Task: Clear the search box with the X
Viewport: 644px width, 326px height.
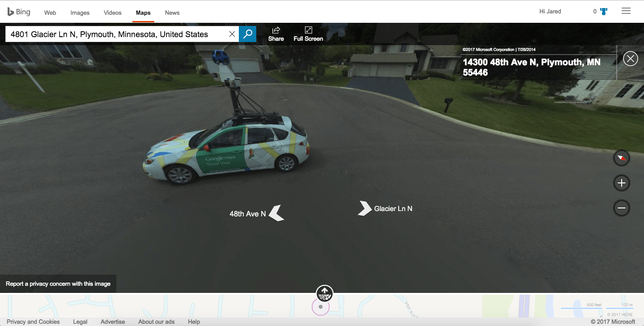Action: [232, 34]
